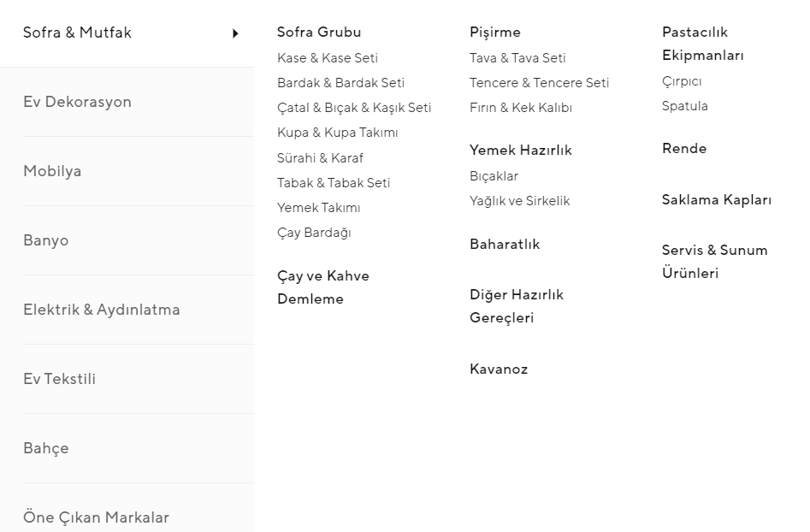The image size is (810, 532).
Task: Open Tava & Tava Seti link
Action: [x=517, y=58]
